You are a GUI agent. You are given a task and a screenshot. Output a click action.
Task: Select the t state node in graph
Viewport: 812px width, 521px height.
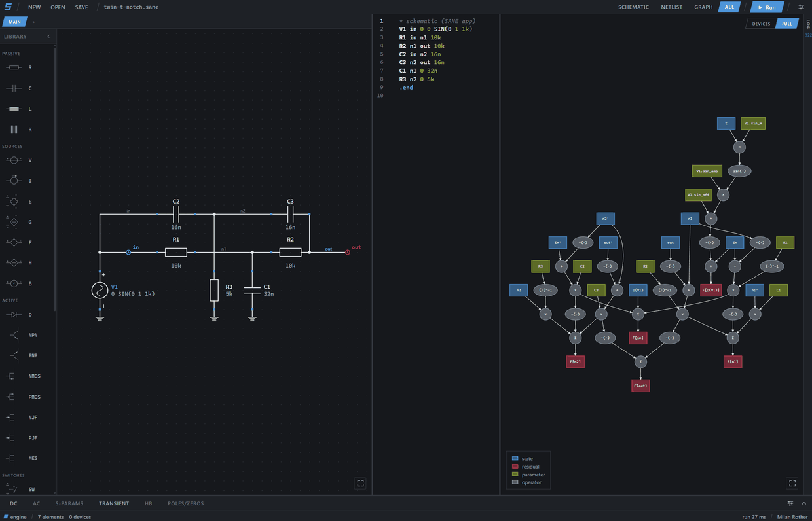pos(726,123)
